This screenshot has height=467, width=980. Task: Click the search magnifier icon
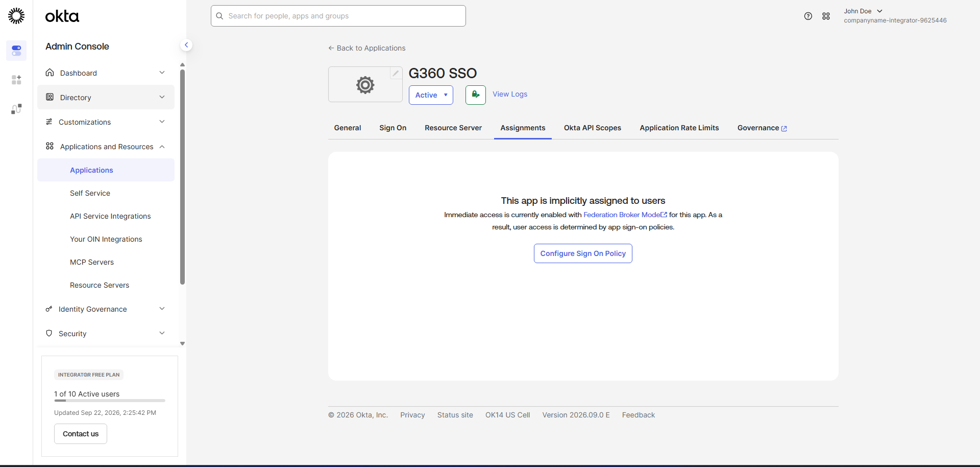pos(219,16)
